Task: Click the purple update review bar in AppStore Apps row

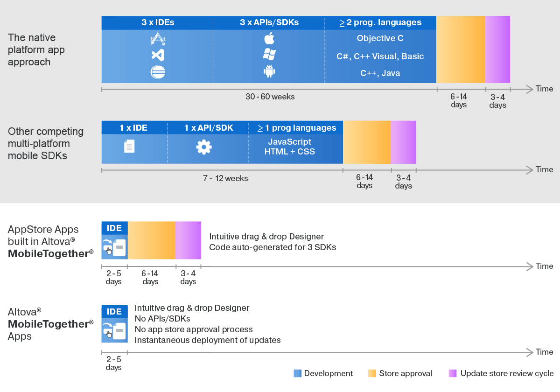Action: pyautogui.click(x=188, y=240)
